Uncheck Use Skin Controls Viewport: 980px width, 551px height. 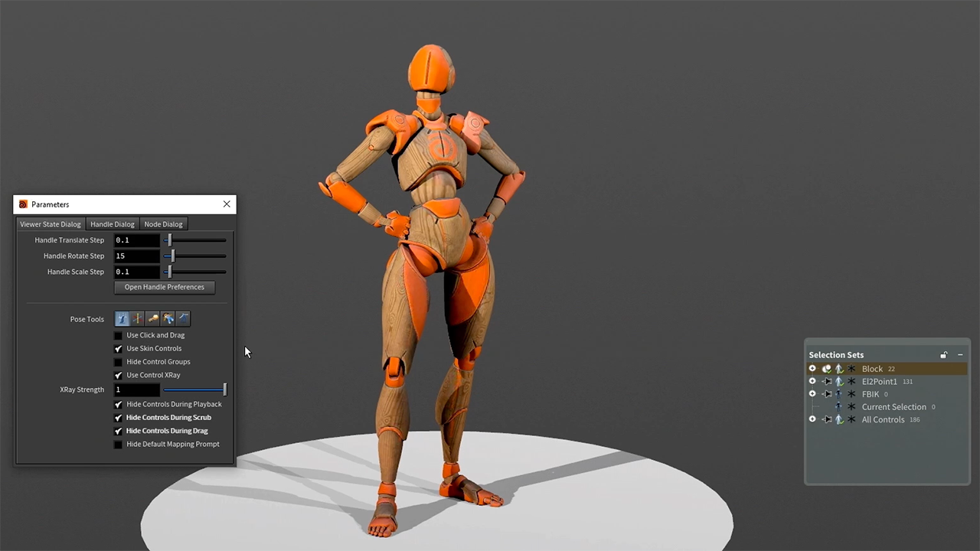(118, 349)
